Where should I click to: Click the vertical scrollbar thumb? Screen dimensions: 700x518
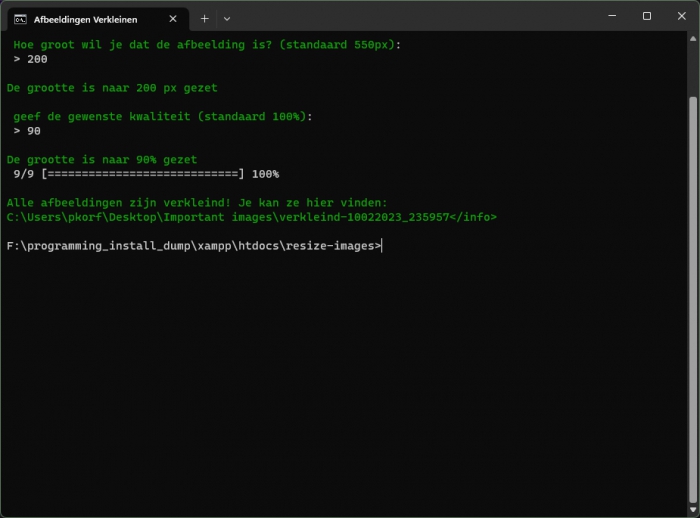[x=693, y=299]
